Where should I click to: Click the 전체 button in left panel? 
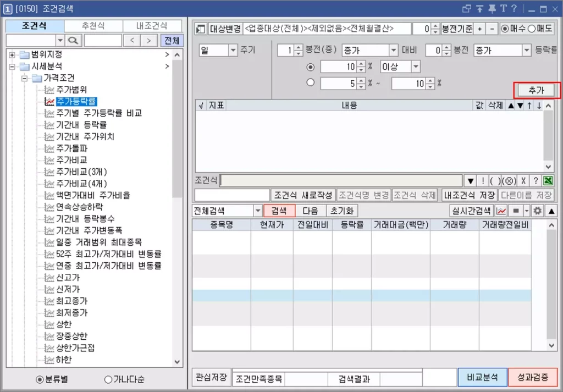coord(172,41)
